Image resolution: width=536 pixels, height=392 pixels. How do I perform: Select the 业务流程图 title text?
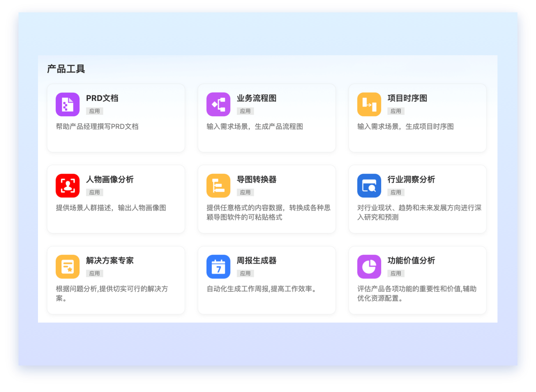(x=257, y=98)
